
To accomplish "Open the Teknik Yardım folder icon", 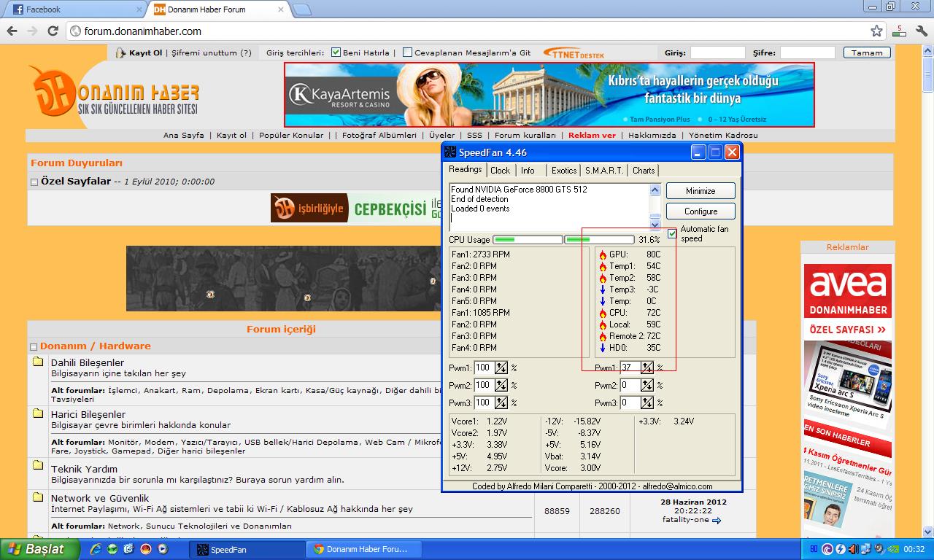I will (x=38, y=464).
